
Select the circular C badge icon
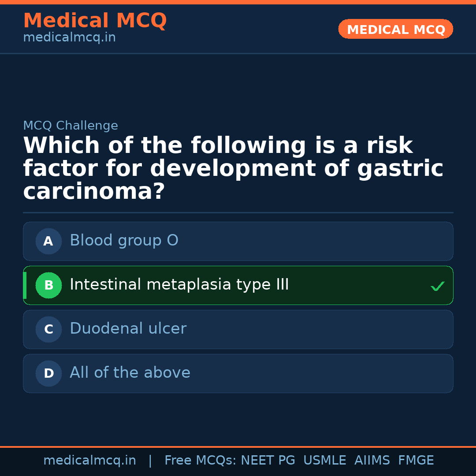click(x=48, y=329)
